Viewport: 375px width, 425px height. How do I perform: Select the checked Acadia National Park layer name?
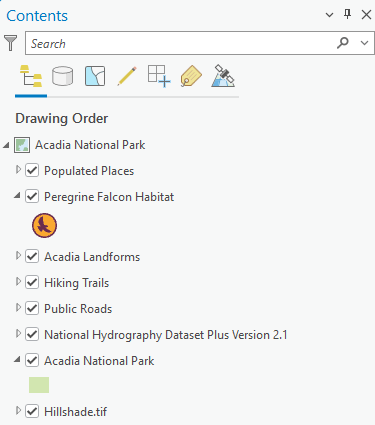(x=99, y=361)
